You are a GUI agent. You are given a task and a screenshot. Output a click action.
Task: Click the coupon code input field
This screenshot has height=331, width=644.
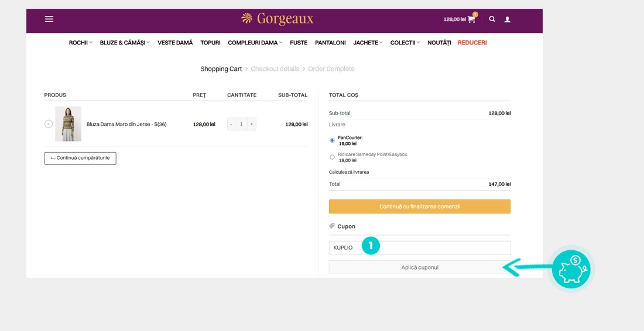[x=433, y=247]
